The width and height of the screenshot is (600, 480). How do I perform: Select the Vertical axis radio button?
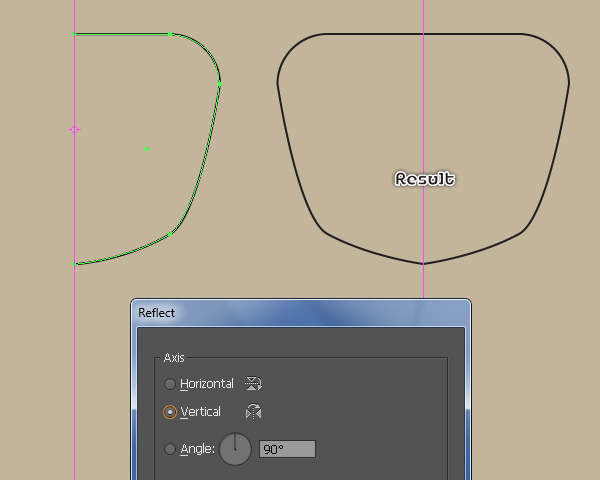pyautogui.click(x=170, y=412)
